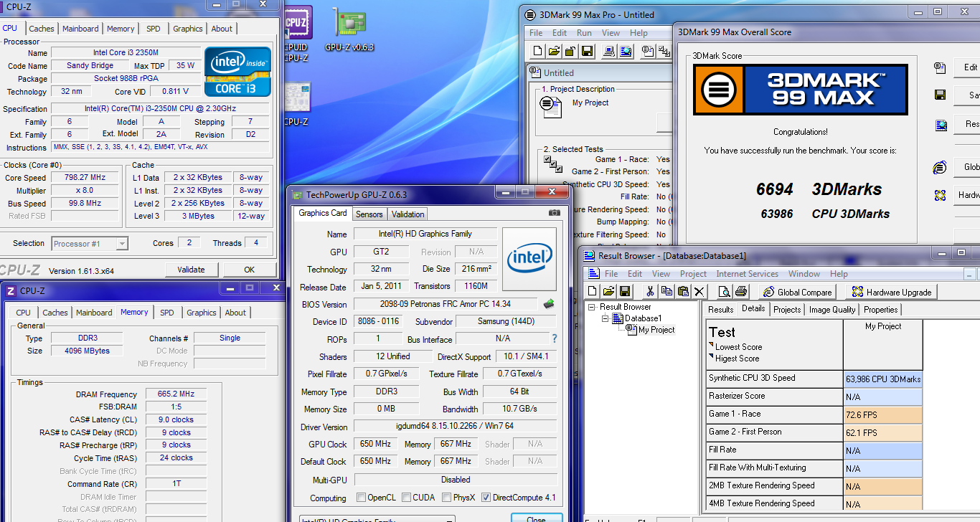Click the Close button at the bottom of GPU-Z
This screenshot has height=522, width=980.
tap(536, 518)
